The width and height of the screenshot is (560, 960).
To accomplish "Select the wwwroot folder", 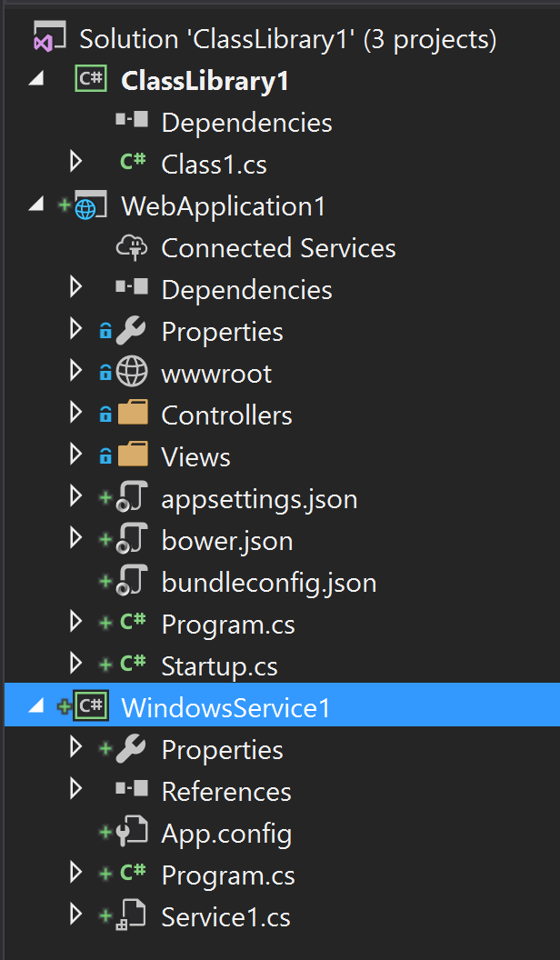I will (x=215, y=373).
